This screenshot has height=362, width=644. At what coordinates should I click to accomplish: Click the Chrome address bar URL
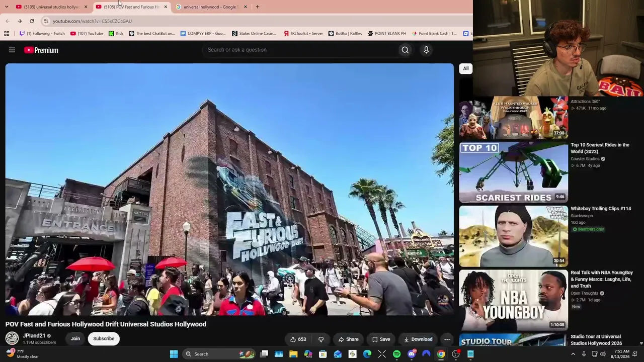pyautogui.click(x=92, y=21)
